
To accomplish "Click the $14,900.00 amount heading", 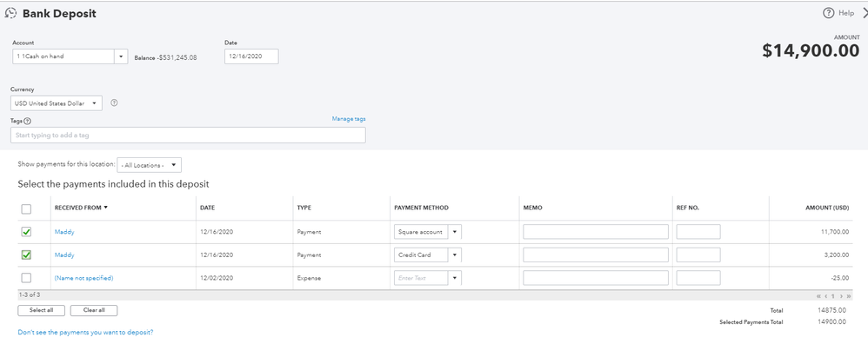I will pyautogui.click(x=811, y=50).
